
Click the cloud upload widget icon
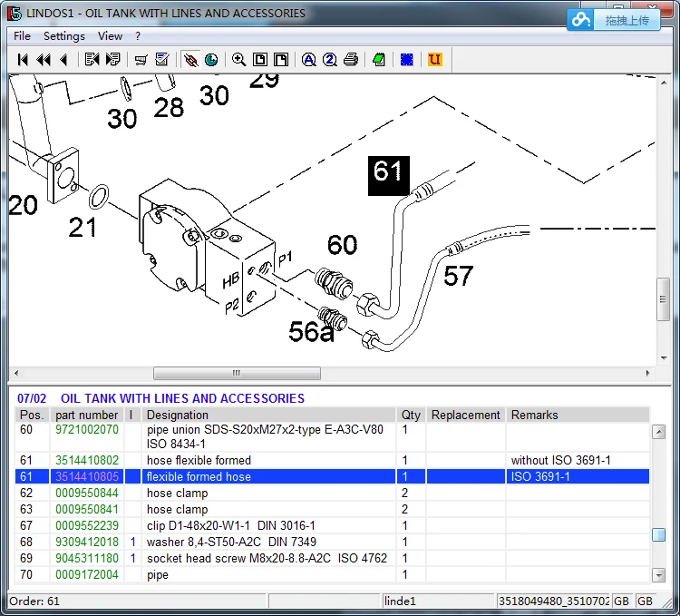pos(580,20)
